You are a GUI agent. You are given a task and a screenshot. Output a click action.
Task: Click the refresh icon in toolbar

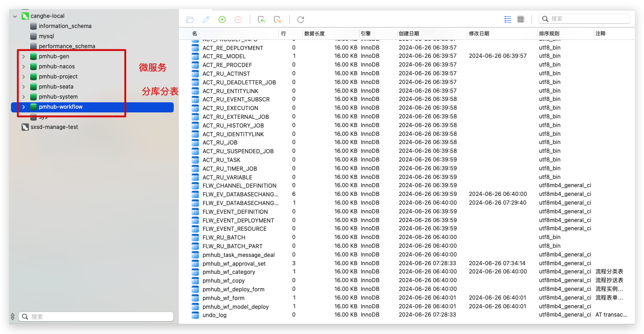[301, 19]
